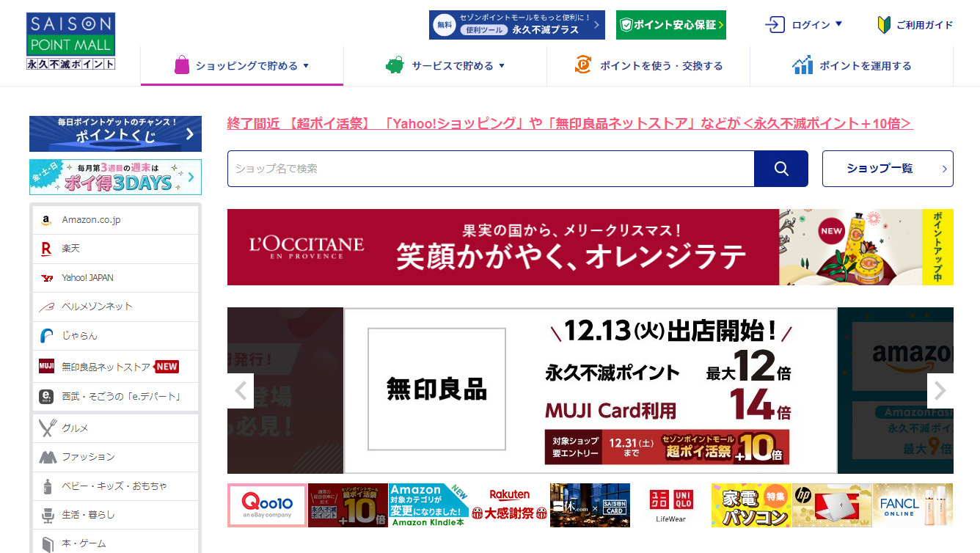Viewport: 980px width, 553px height.
Task: Click the green beginner guide icon
Action: (884, 25)
